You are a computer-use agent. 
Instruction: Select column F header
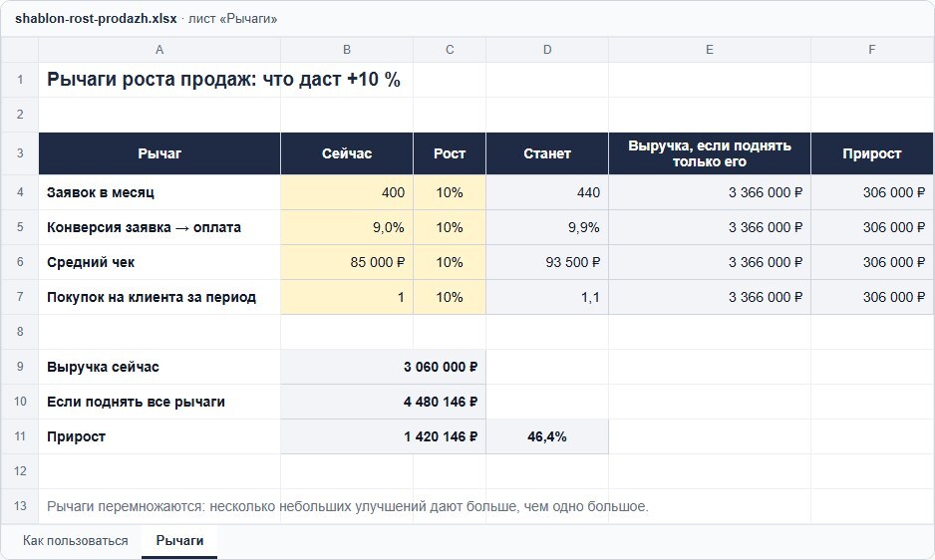tap(872, 50)
